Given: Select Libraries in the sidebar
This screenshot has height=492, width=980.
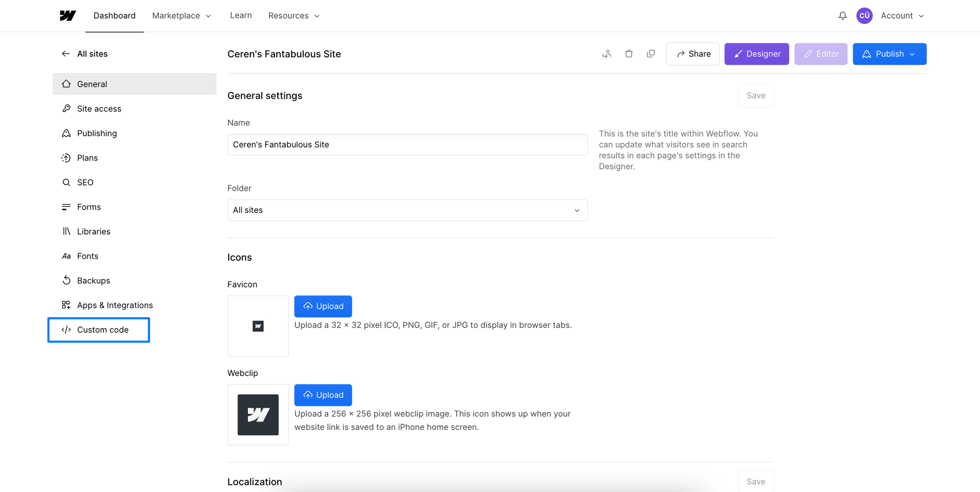Looking at the screenshot, I should (x=134, y=231).
